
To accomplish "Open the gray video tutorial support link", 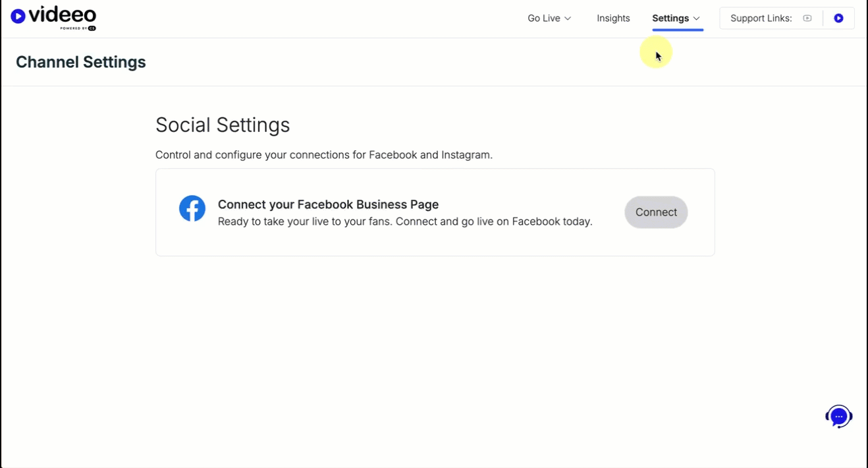I will point(807,18).
